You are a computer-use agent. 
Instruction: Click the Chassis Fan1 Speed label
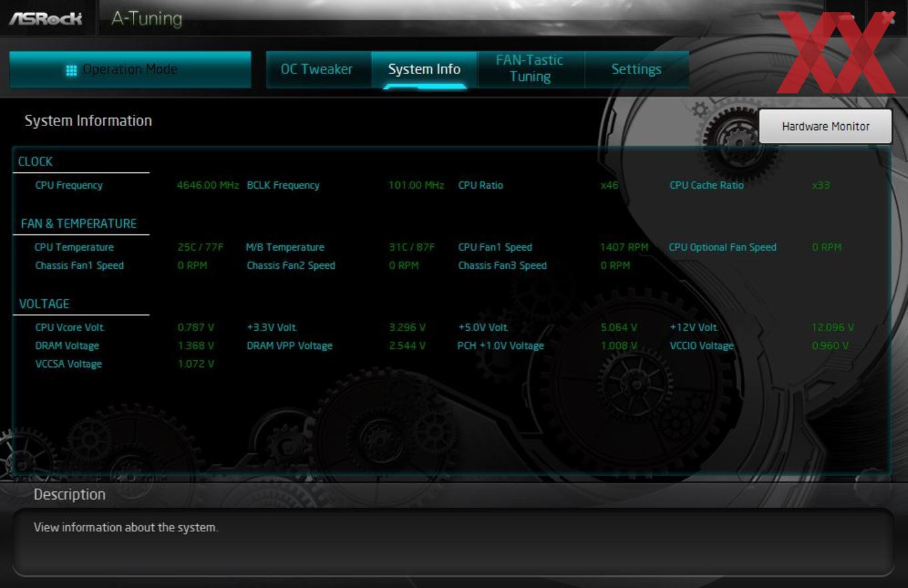tap(79, 265)
